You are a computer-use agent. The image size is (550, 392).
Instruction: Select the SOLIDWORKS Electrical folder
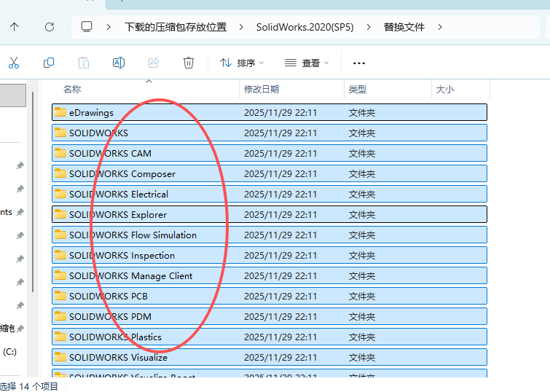coord(270,194)
